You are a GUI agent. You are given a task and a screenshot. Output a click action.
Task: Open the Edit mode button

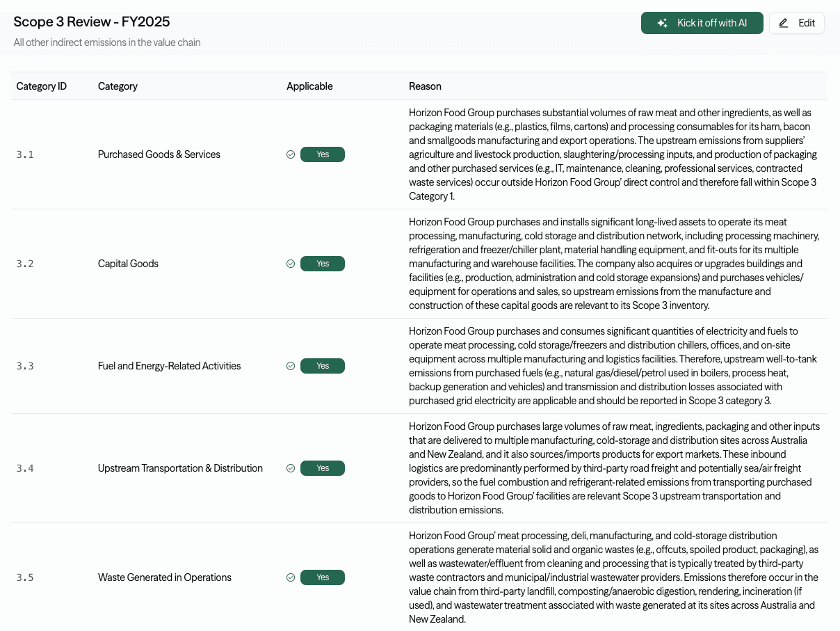[797, 22]
